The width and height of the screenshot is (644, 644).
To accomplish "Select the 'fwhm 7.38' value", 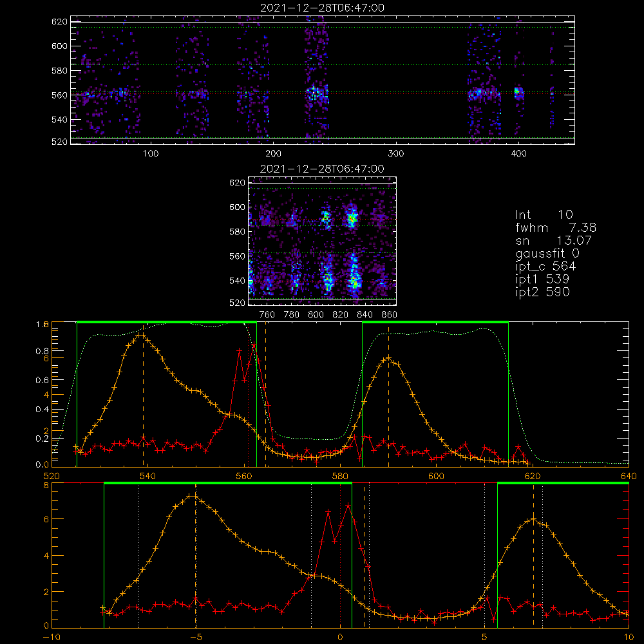I will [x=556, y=227].
